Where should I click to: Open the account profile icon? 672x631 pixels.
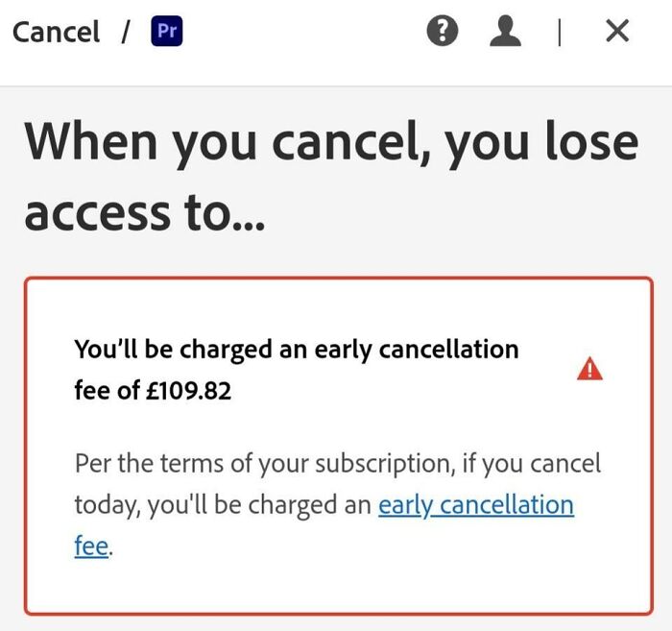tap(505, 31)
